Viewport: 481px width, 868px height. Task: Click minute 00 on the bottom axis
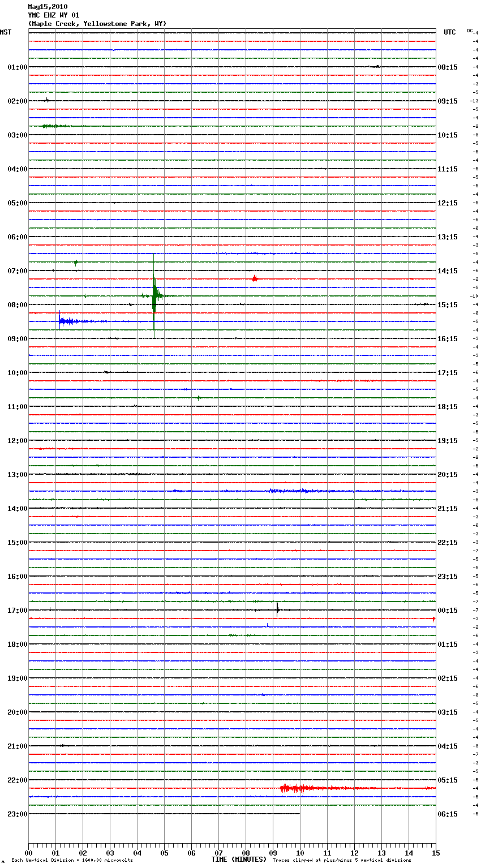tap(28, 853)
